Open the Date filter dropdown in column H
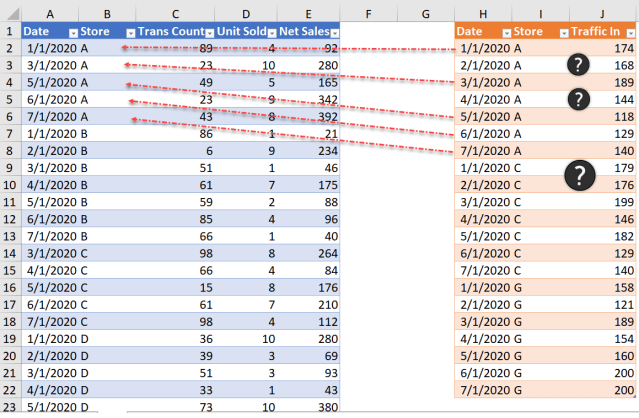639x418 pixels. tap(507, 33)
